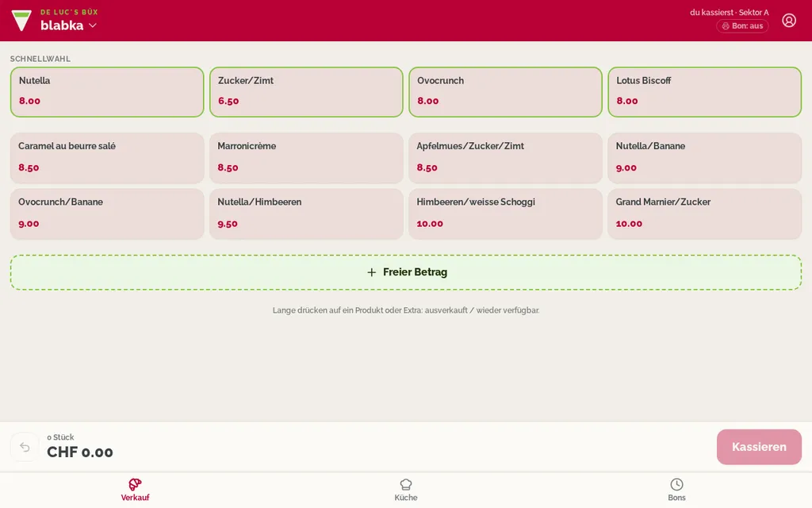Click the clock Bons icon
Image resolution: width=812 pixels, height=508 pixels.
[676, 484]
